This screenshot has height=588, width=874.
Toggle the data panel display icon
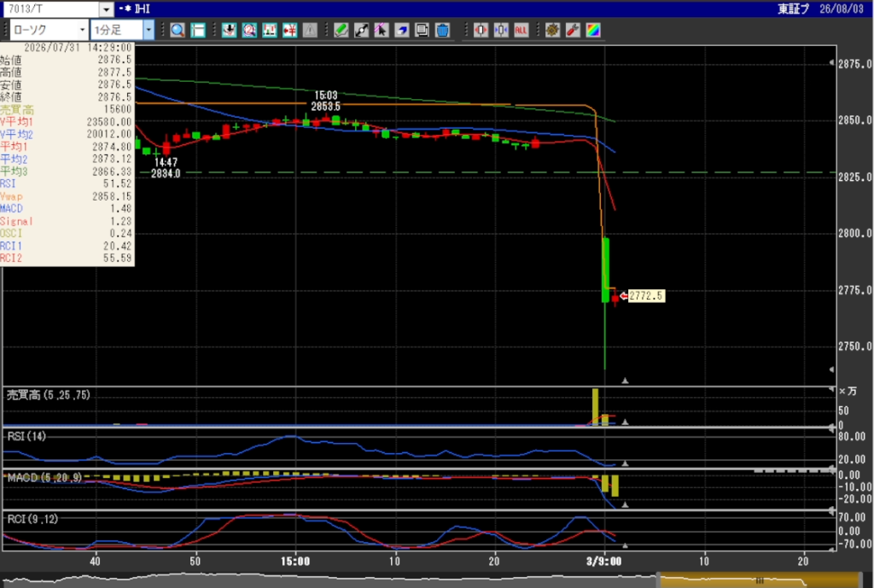coord(198,30)
